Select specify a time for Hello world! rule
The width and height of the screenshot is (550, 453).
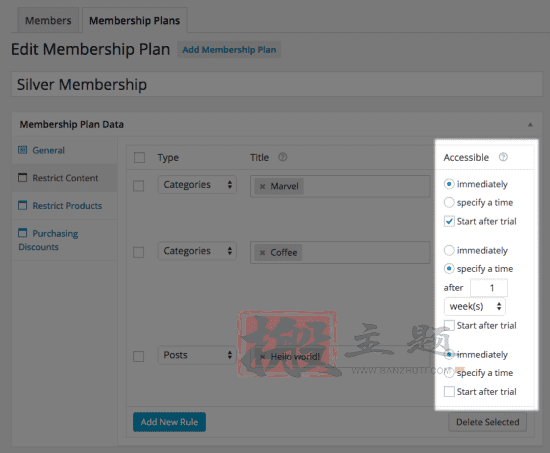coord(449,373)
